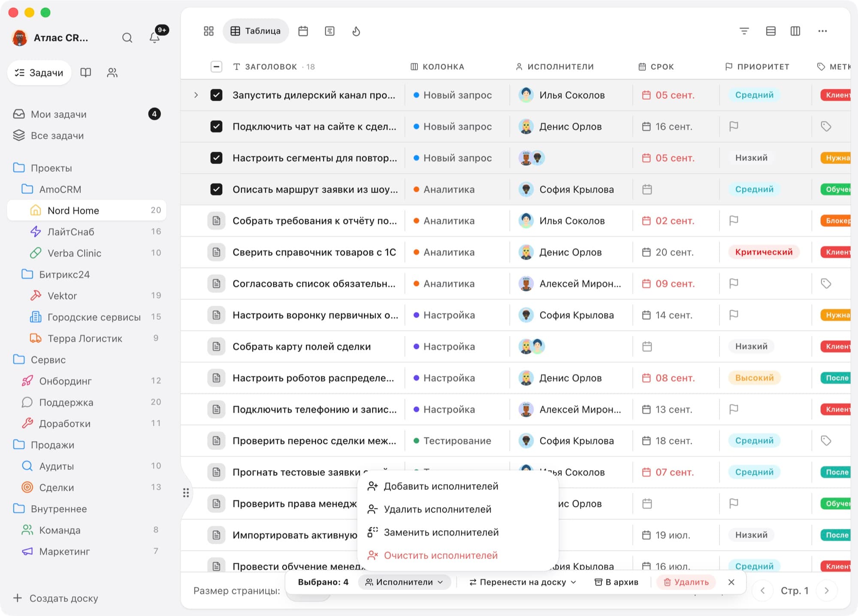Uncheck Описать маршрут заявки row checkbox

pos(217,189)
